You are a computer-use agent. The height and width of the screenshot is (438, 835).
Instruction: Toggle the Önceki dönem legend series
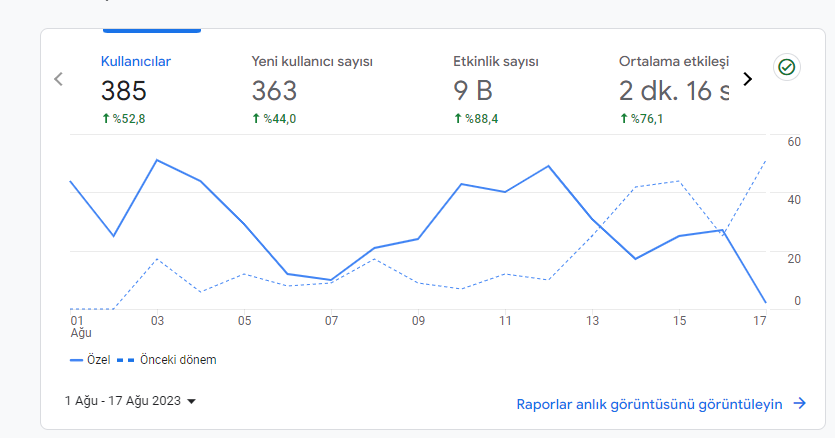(167, 360)
